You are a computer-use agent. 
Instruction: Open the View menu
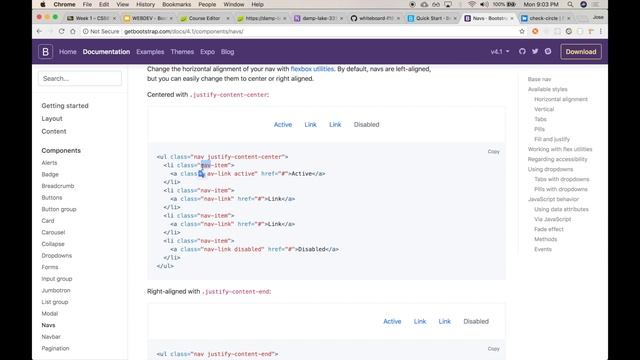(122, 4)
